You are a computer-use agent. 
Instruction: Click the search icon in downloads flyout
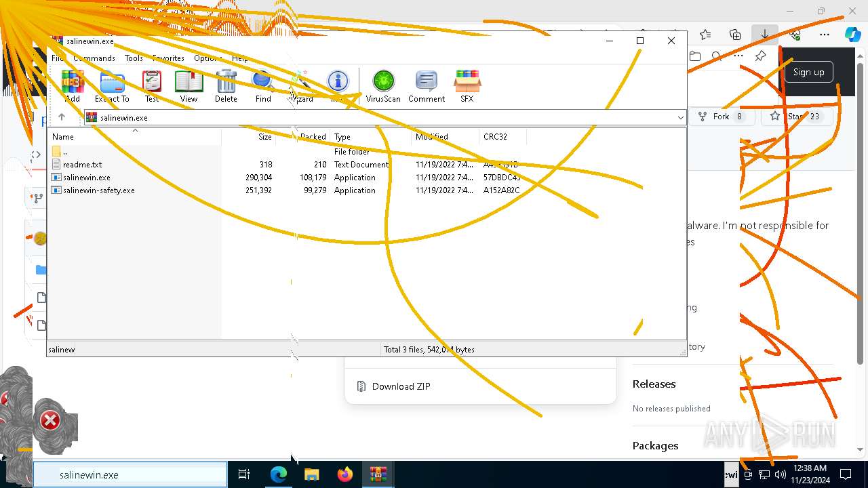(716, 56)
